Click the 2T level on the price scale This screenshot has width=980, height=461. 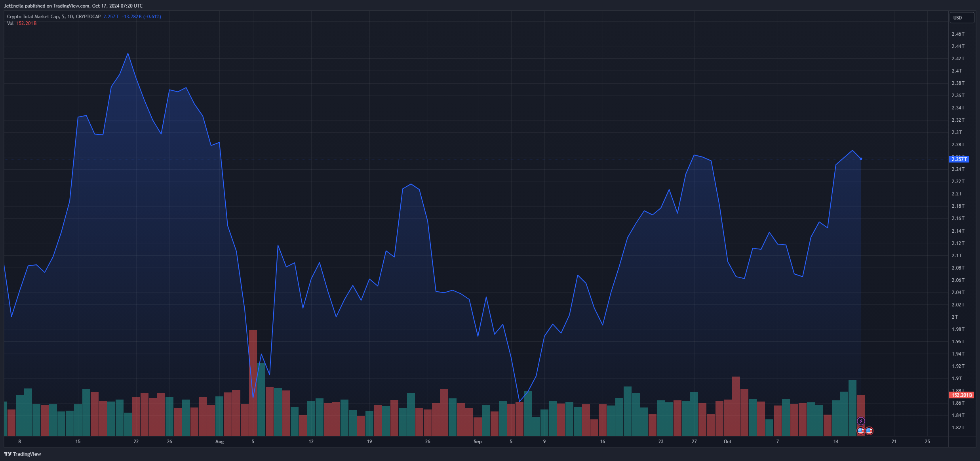point(955,317)
